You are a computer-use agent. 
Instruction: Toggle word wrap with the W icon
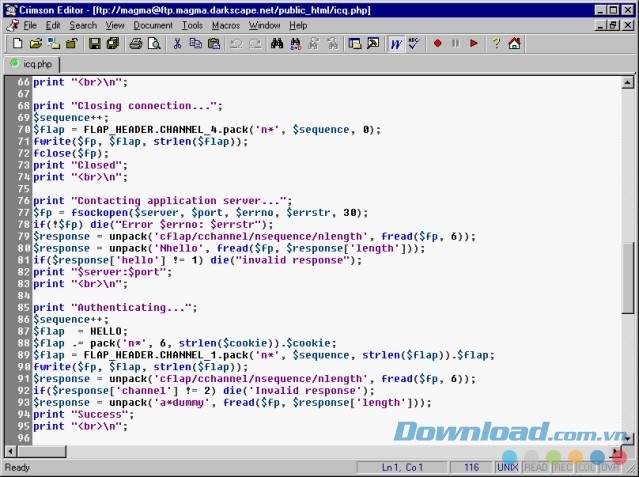(396, 43)
